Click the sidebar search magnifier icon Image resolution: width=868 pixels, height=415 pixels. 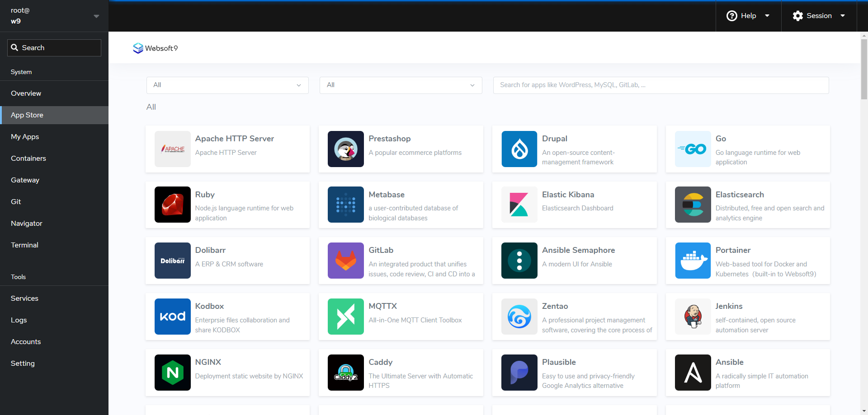tap(15, 47)
